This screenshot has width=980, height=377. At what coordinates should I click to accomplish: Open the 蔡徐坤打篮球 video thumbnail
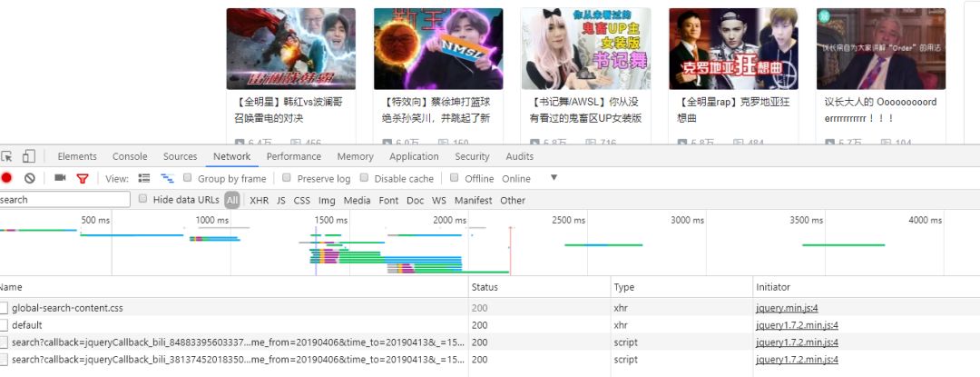tap(438, 49)
